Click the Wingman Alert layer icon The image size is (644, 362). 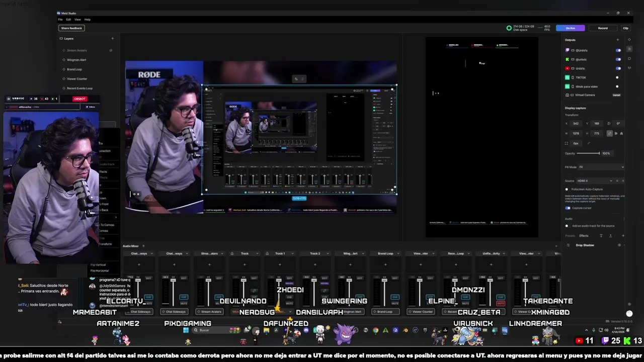tap(64, 60)
